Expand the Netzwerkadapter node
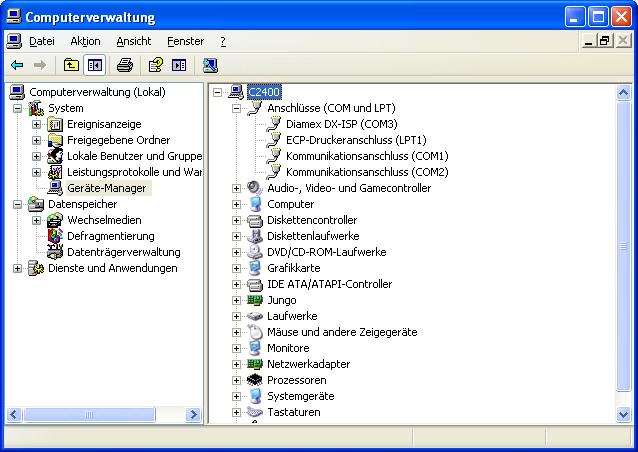The width and height of the screenshot is (638, 452). pos(236,365)
